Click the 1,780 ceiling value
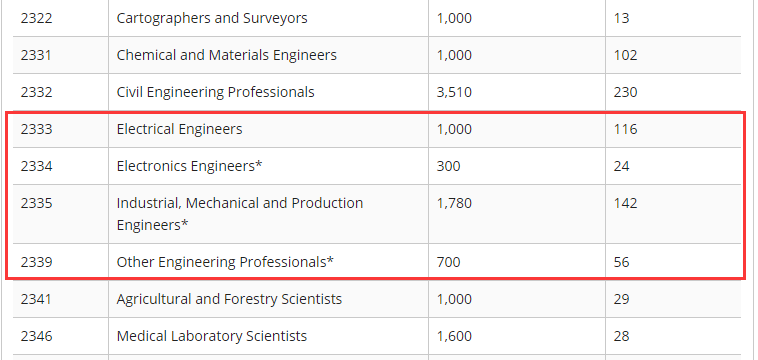Image resolution: width=758 pixels, height=360 pixels. (x=454, y=203)
